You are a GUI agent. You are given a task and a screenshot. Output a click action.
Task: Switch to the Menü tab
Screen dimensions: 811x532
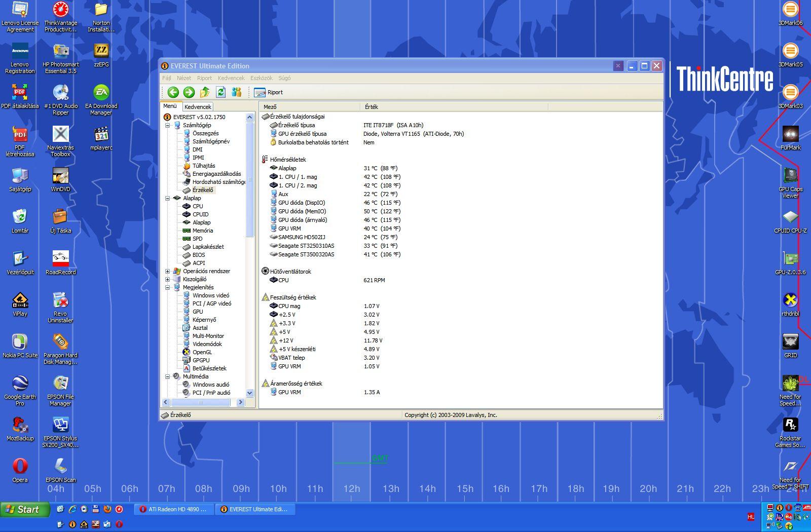pos(170,106)
